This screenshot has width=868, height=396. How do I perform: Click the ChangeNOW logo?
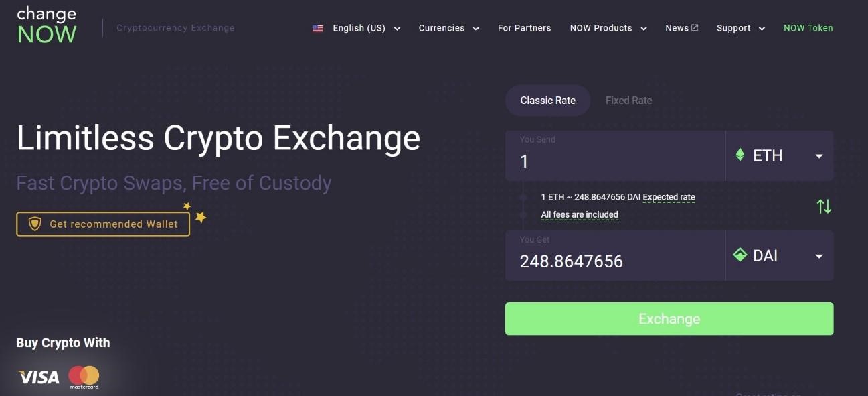coord(47,25)
